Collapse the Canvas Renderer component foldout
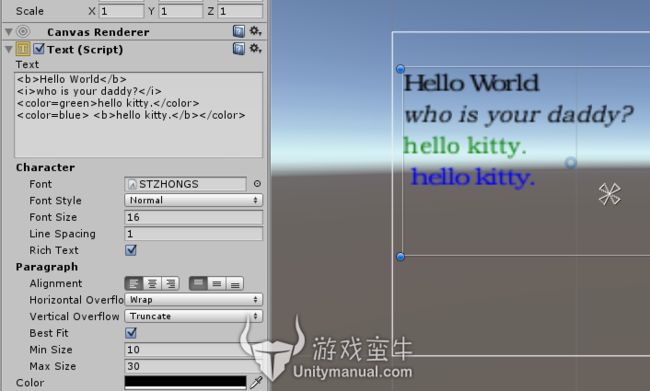 [x=9, y=32]
